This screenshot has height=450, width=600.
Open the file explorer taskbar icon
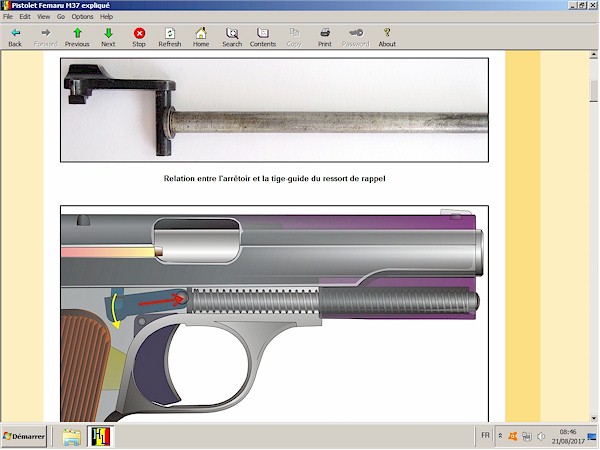tap(72, 437)
